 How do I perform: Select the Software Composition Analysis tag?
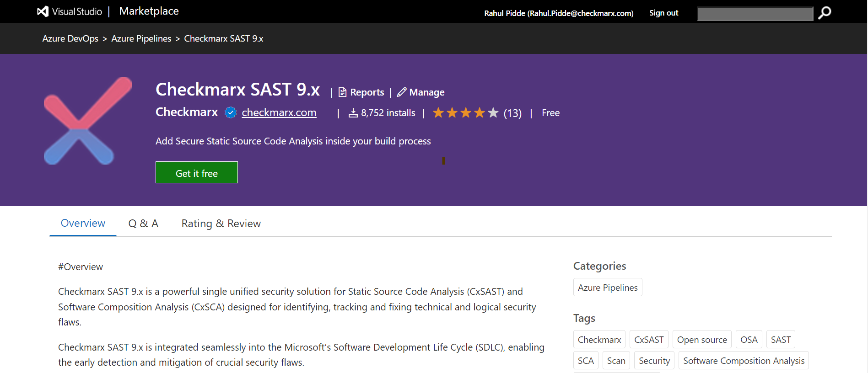click(x=744, y=360)
